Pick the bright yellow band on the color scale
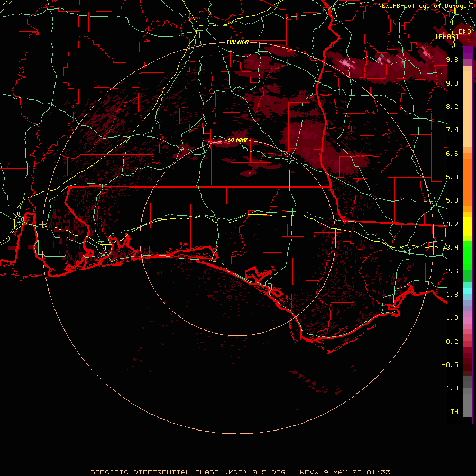The width and height of the screenshot is (476, 476). tap(467, 226)
